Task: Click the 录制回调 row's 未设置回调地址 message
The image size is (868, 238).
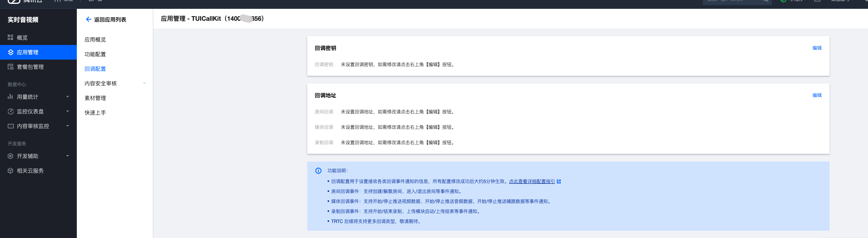Action: click(x=398, y=143)
